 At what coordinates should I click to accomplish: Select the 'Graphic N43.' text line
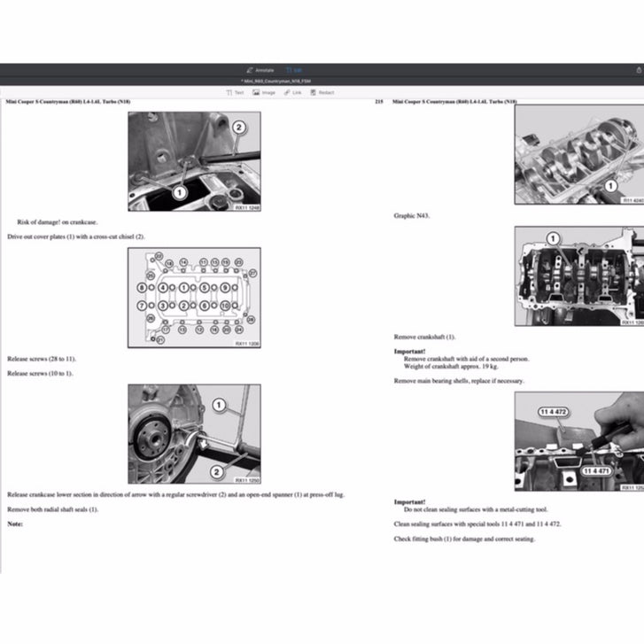(411, 215)
